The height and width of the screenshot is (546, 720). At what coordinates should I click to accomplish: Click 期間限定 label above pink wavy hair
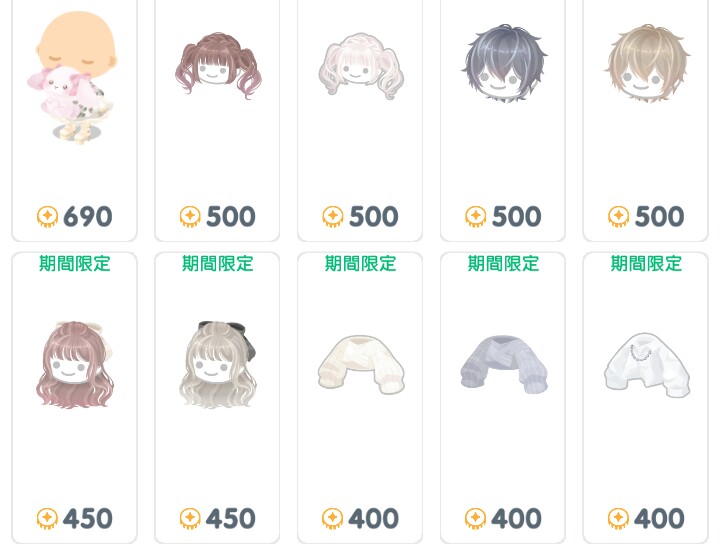coord(75,264)
